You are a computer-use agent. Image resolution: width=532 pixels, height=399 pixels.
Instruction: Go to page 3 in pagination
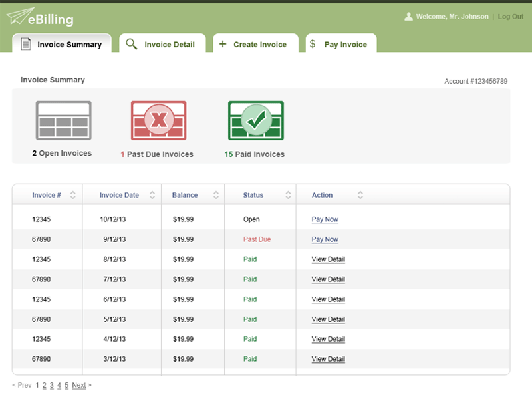pos(51,384)
